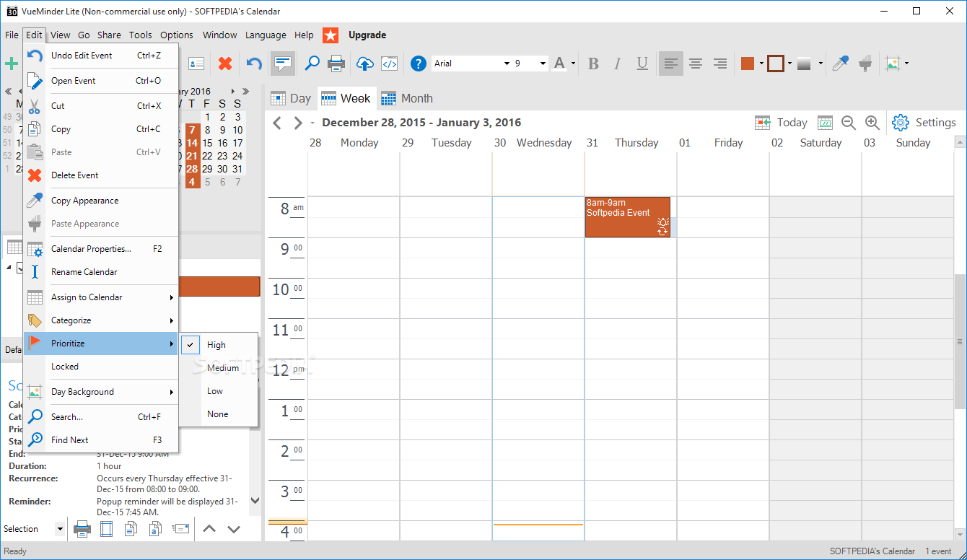Switch to the Day view tab
The height and width of the screenshot is (560, 967).
290,98
